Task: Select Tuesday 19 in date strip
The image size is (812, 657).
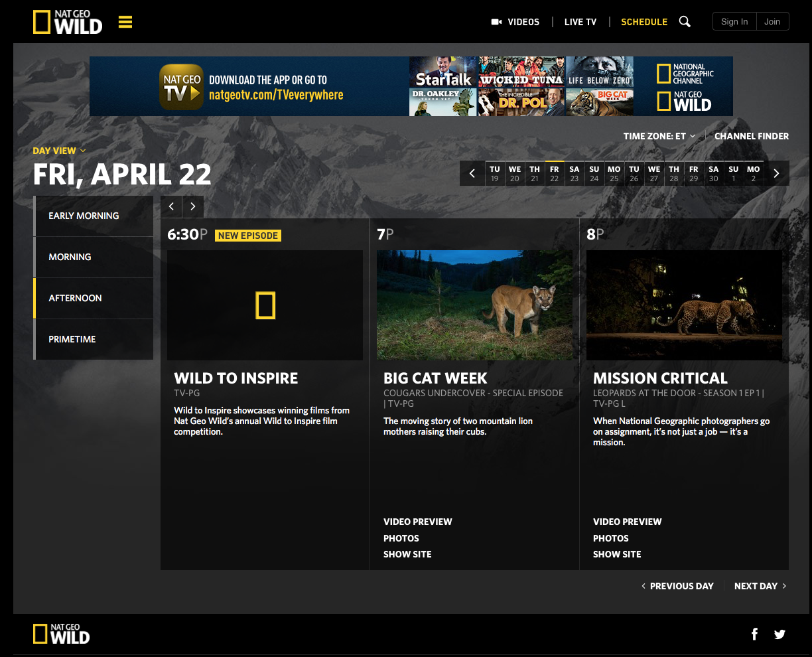Action: 495,173
